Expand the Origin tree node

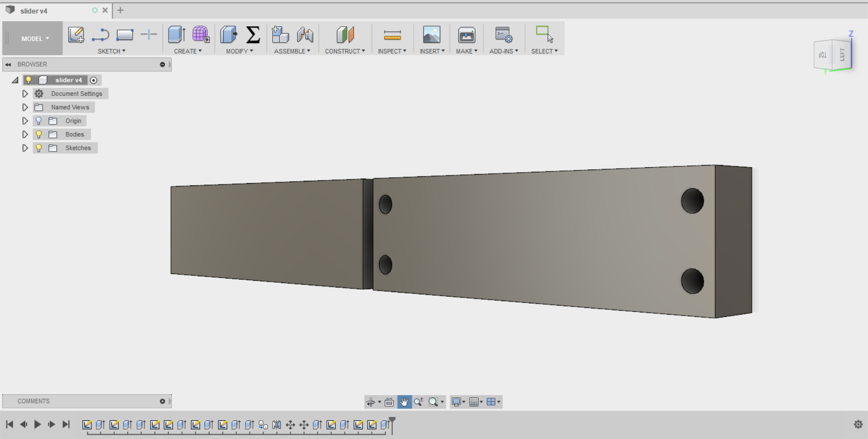[25, 121]
